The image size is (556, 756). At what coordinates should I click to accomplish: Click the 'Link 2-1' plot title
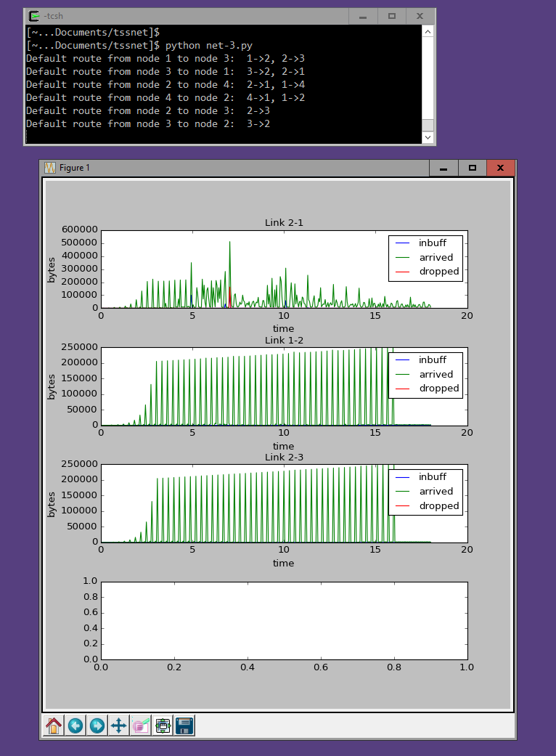click(284, 223)
